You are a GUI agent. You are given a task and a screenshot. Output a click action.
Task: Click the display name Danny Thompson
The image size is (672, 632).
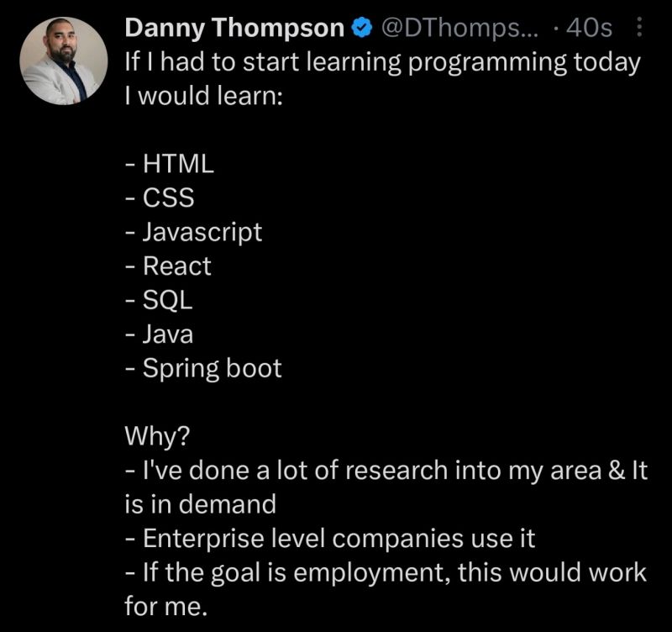click(x=235, y=29)
